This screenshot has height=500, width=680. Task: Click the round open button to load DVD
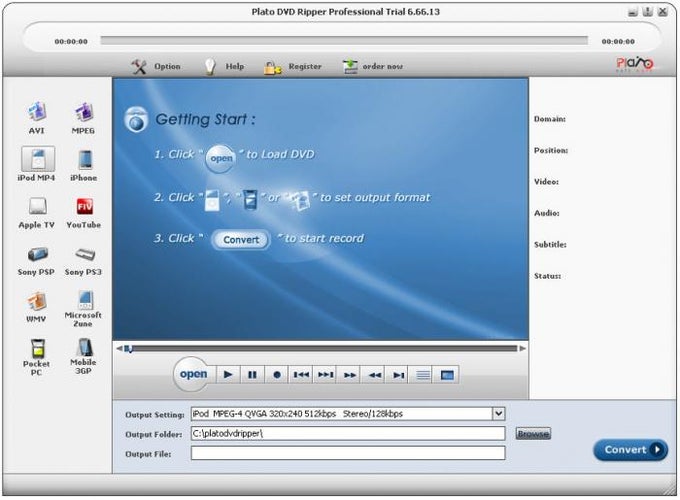[193, 374]
